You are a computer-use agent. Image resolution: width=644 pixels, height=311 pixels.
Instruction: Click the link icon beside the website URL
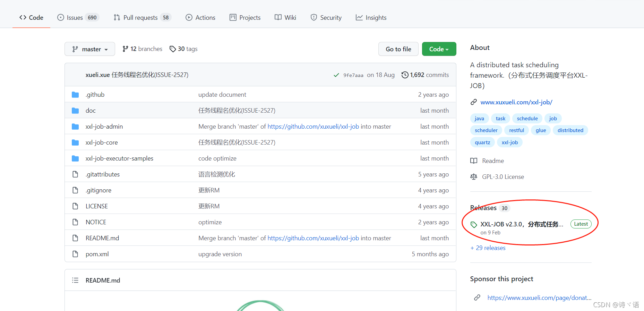click(x=474, y=102)
